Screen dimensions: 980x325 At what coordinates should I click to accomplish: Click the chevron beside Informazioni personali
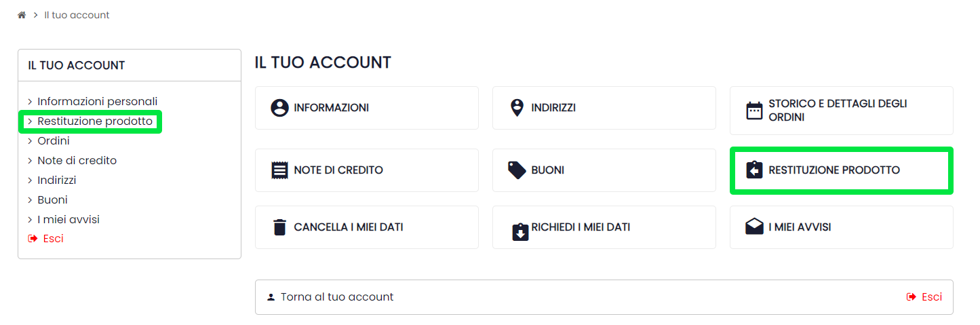30,102
